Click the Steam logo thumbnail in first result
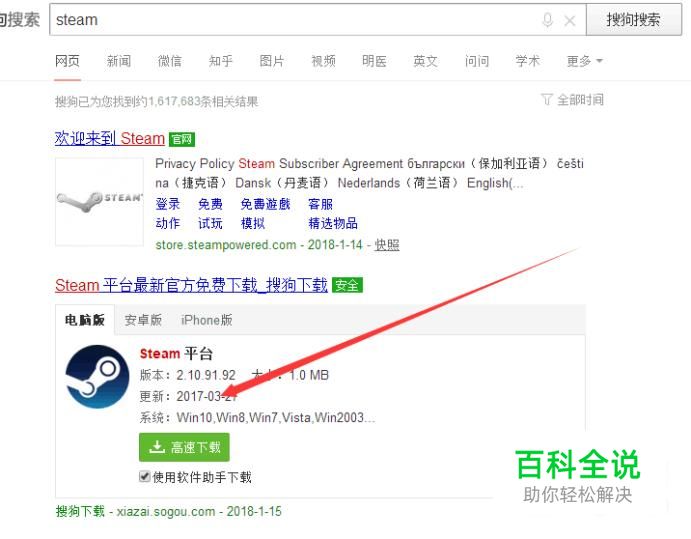The width and height of the screenshot is (691, 539). tap(99, 201)
